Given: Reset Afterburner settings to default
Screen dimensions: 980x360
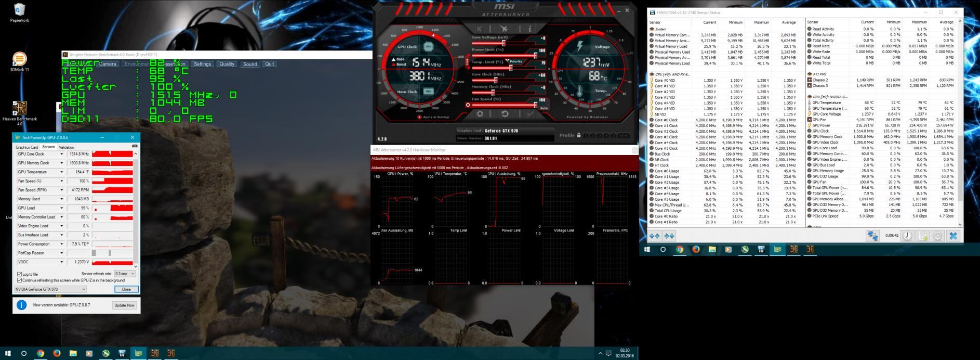Looking at the screenshot, I should pyautogui.click(x=505, y=113).
